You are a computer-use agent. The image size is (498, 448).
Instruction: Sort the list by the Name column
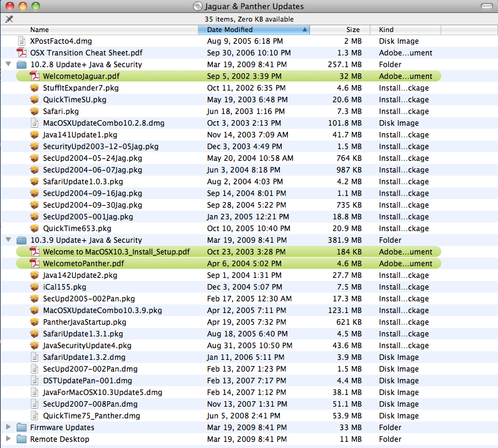[99, 30]
